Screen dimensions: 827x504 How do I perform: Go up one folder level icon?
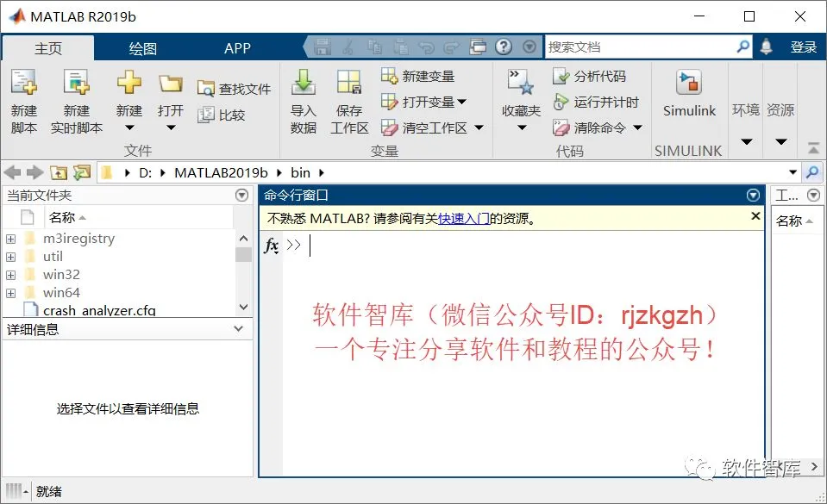tap(59, 172)
